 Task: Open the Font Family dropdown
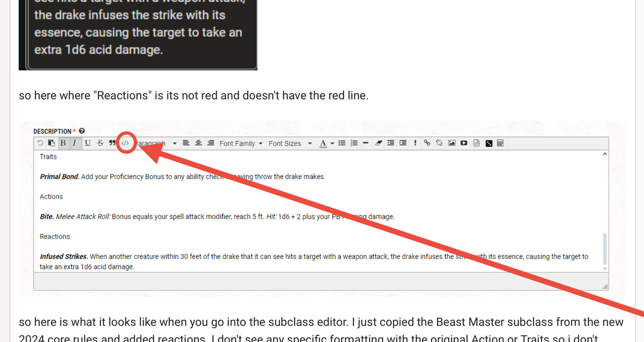(241, 143)
